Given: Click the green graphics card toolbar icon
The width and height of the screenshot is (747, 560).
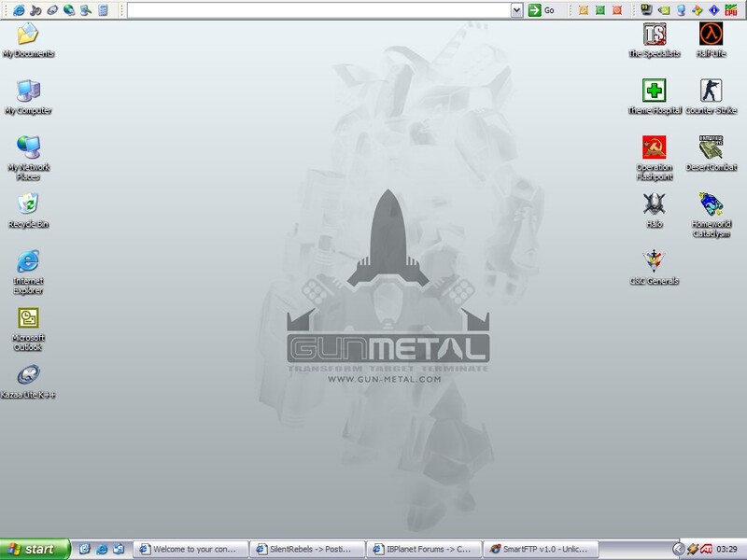Looking at the screenshot, I should 664,10.
